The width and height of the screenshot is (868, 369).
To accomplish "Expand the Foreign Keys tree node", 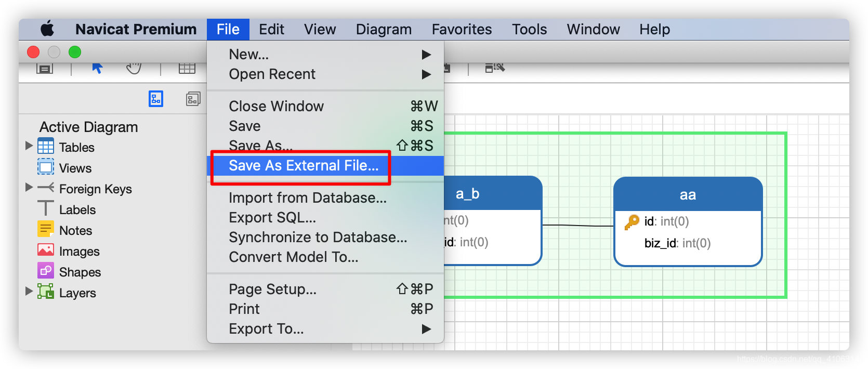I will (29, 187).
